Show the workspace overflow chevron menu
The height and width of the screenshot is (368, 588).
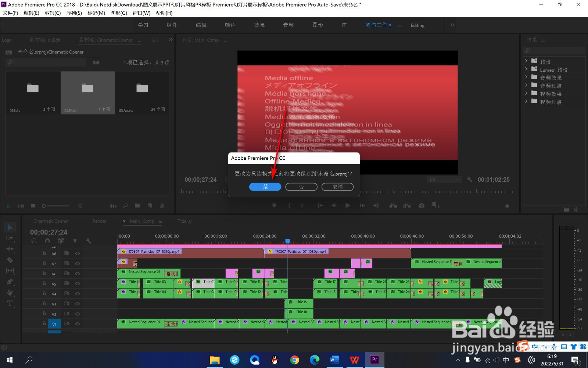[x=452, y=25]
